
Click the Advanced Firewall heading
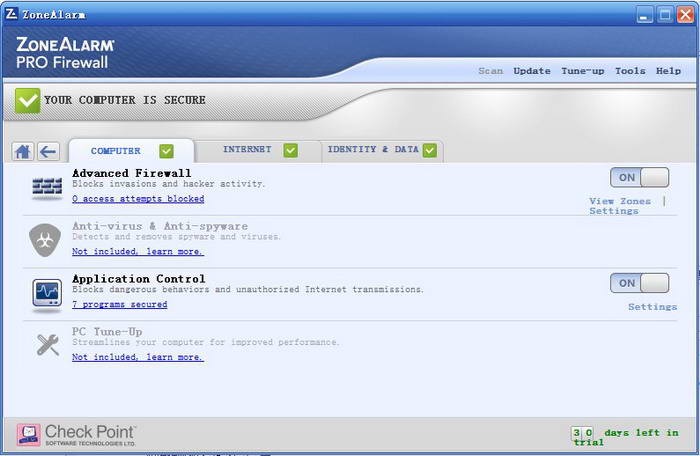132,173
